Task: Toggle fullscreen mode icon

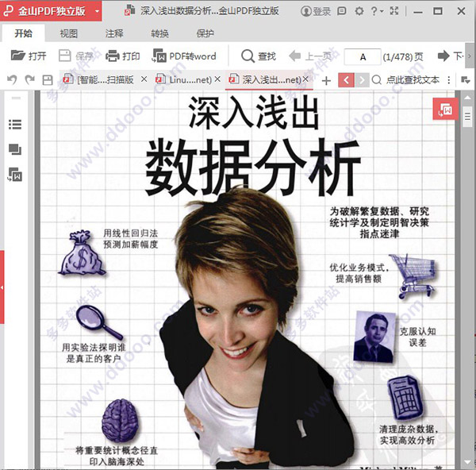Action: (x=394, y=11)
